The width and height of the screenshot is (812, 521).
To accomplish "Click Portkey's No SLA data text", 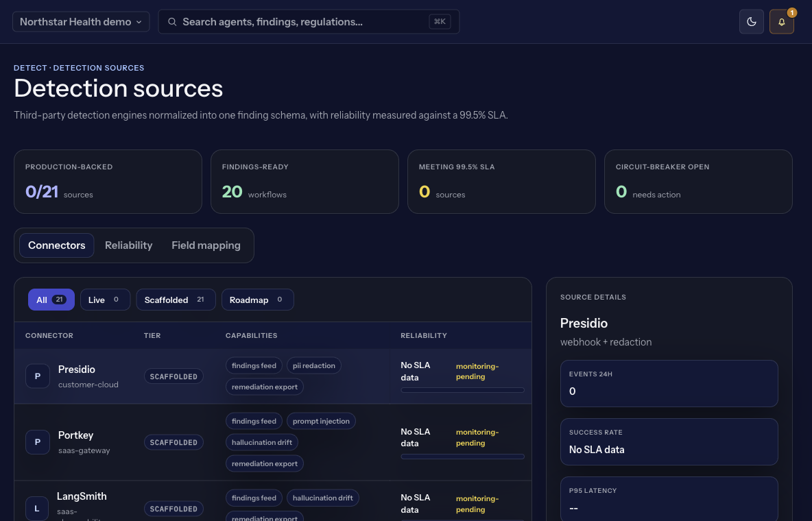I will click(416, 437).
